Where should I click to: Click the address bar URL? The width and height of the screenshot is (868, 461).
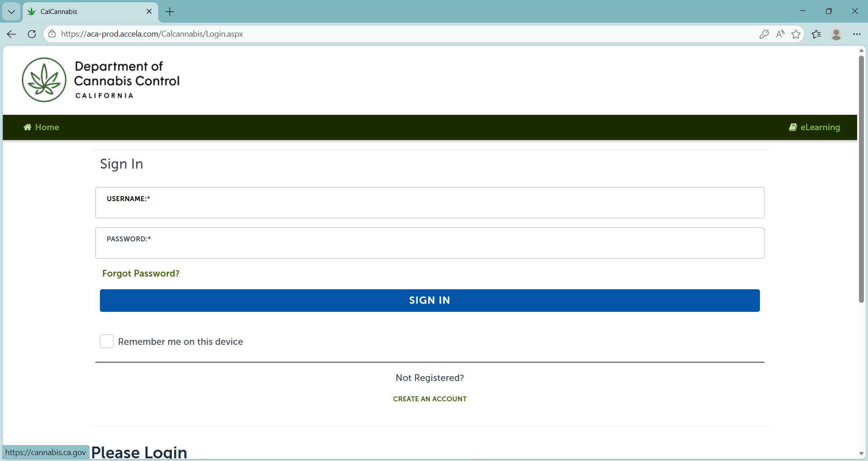152,34
